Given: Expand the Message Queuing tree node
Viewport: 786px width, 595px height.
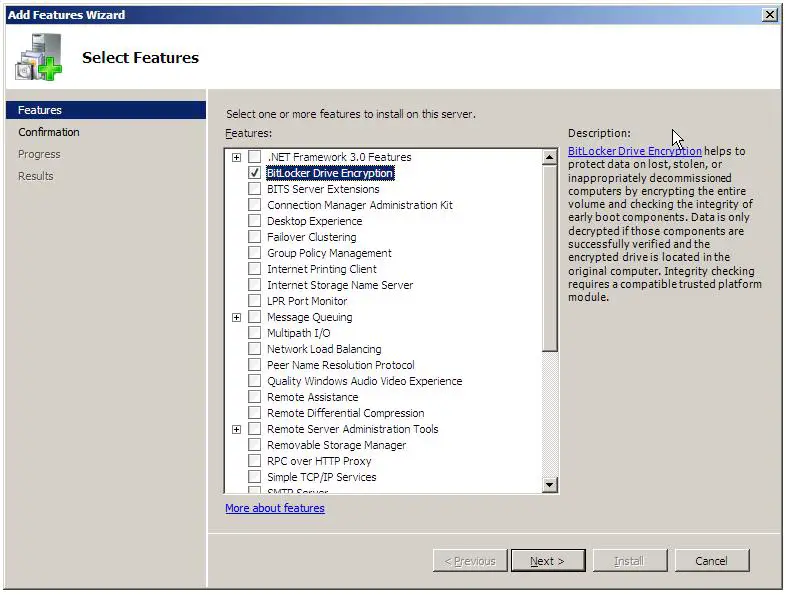Looking at the screenshot, I should [x=237, y=317].
